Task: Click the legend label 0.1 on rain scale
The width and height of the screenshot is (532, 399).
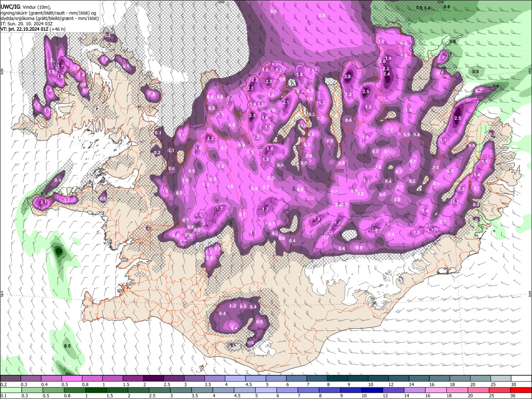Action: point(4,396)
